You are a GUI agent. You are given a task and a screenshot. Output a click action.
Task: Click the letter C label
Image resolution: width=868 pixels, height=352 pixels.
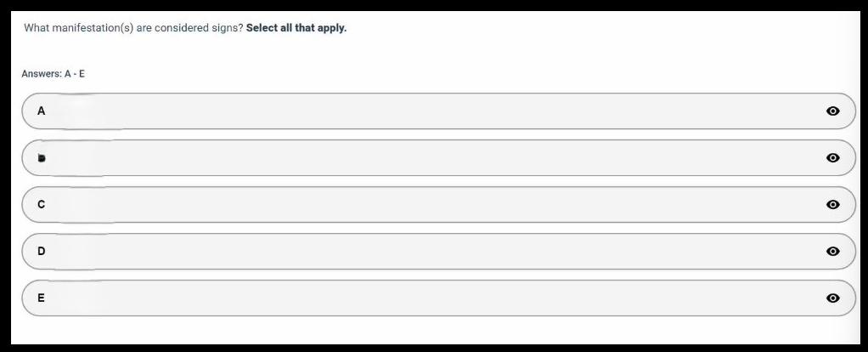[41, 205]
